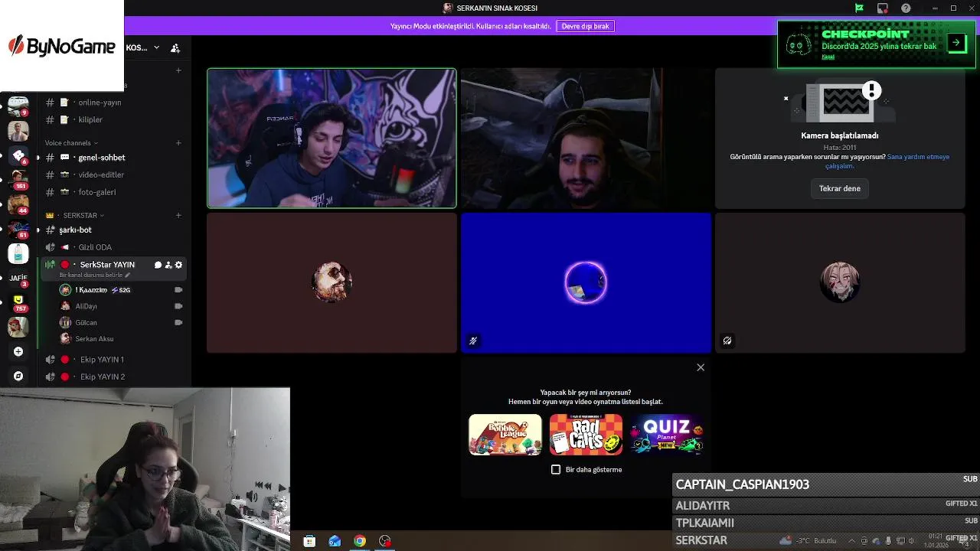Join the Ekip YAYIN 1 voice channel
This screenshot has height=551, width=980.
click(x=114, y=360)
